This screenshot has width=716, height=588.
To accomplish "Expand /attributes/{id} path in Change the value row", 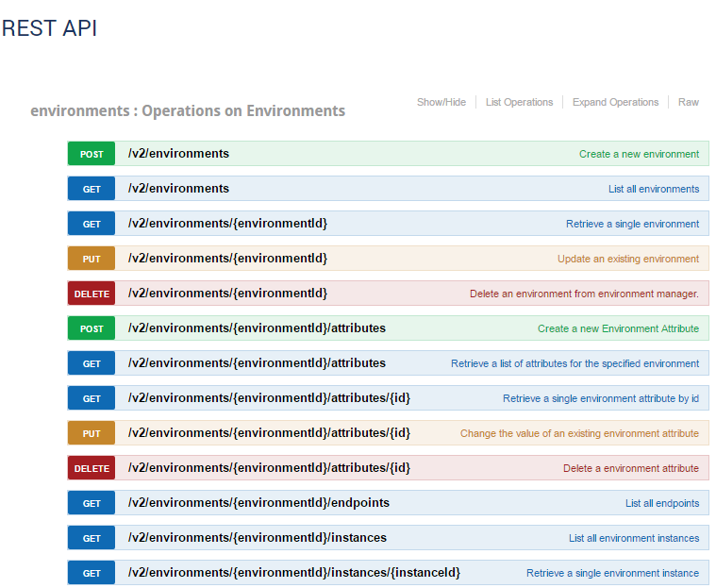I will coord(269,432).
